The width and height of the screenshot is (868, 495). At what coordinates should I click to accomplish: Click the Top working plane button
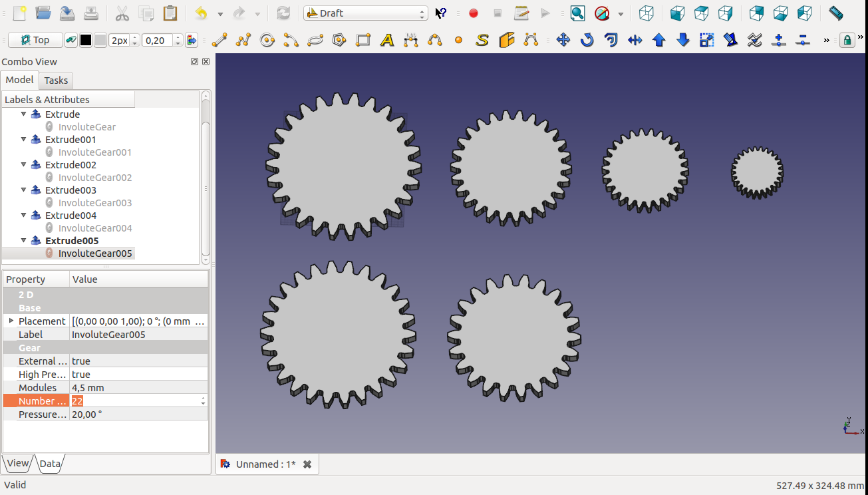click(35, 41)
